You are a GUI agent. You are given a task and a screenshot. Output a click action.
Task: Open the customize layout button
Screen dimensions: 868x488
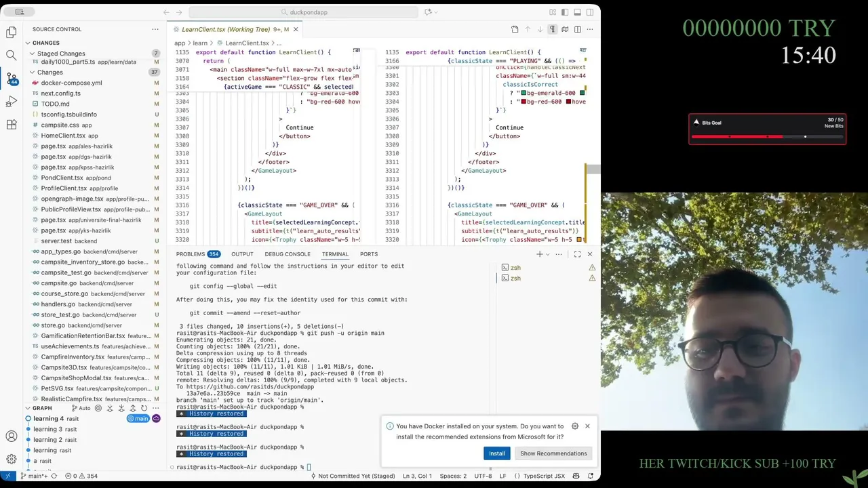click(553, 12)
